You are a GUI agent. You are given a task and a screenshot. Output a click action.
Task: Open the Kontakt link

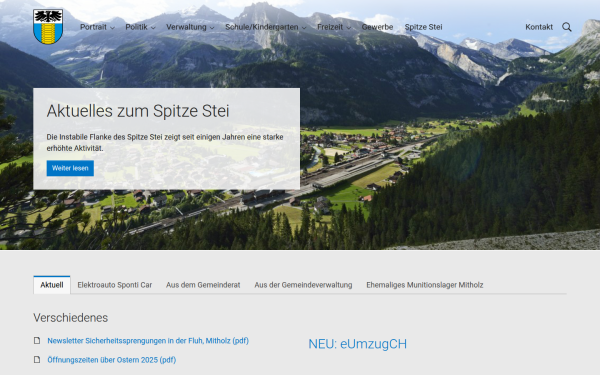[539, 27]
